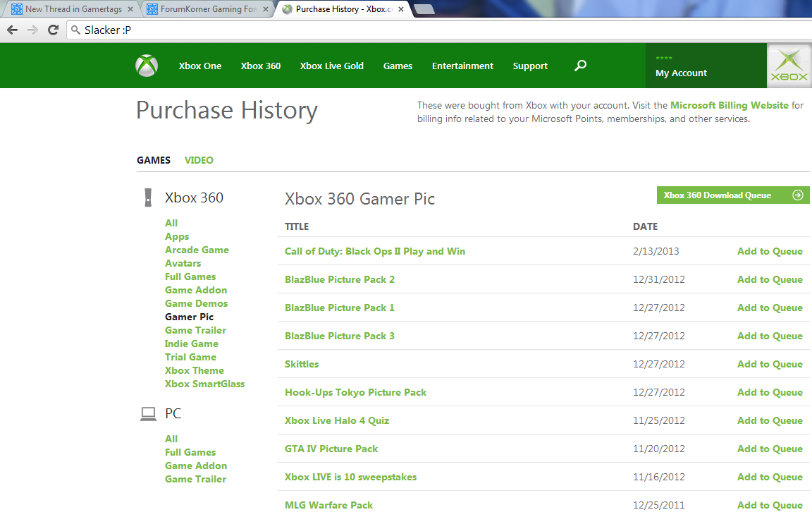
Task: Visit the Microsoft Billing Website link
Action: tap(729, 105)
